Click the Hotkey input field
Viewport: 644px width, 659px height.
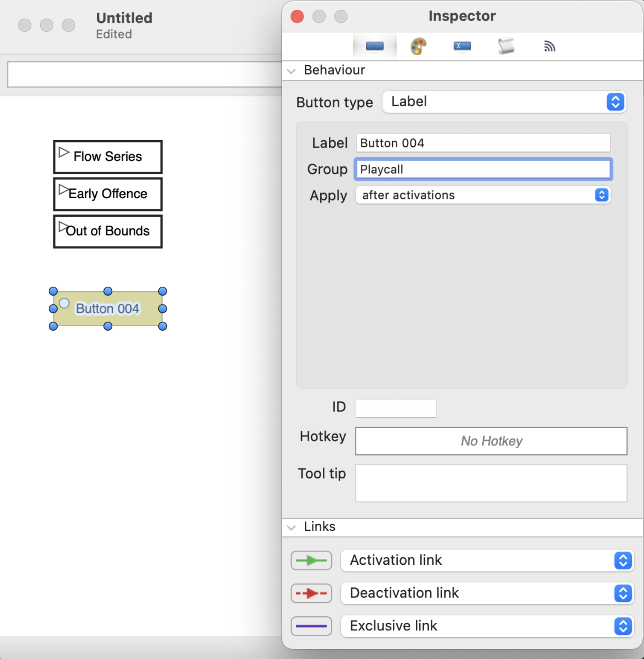[491, 441]
